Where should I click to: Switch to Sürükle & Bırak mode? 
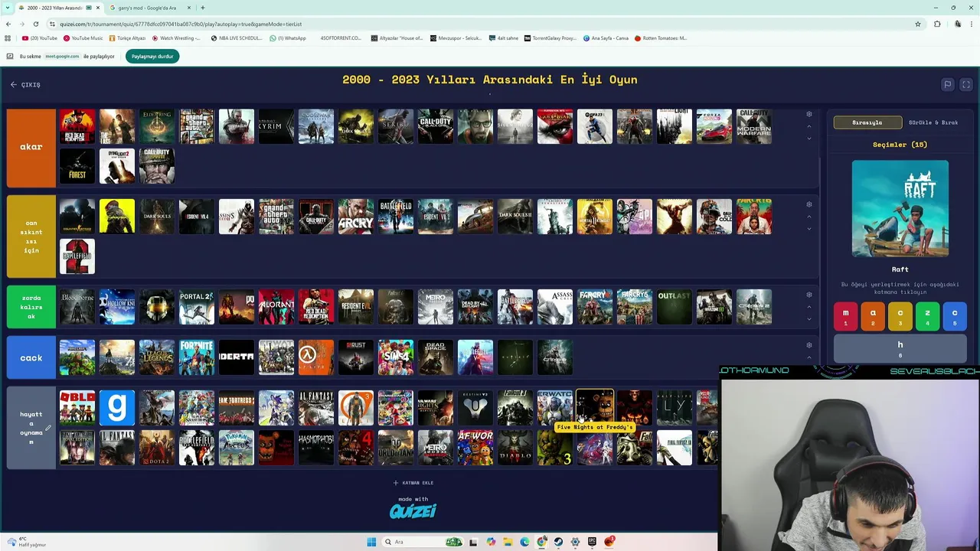tap(933, 122)
